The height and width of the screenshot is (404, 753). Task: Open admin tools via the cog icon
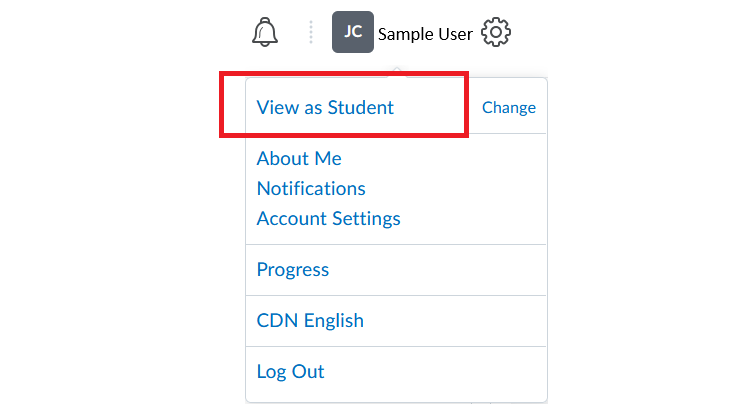coord(496,32)
